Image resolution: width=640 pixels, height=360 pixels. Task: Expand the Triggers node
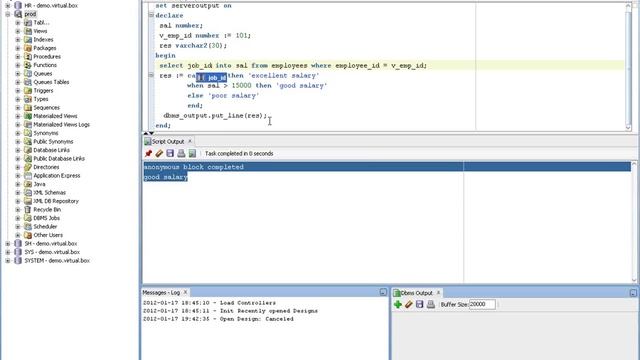point(18,91)
